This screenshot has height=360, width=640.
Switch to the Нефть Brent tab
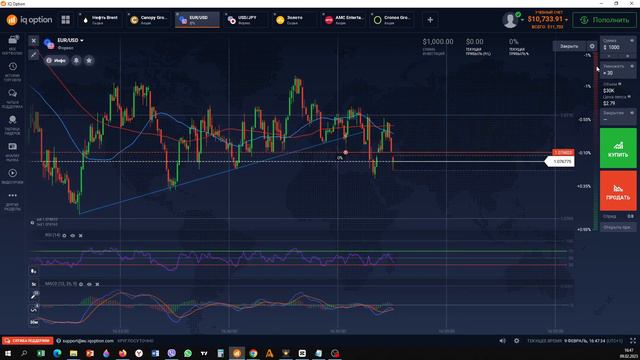point(100,20)
